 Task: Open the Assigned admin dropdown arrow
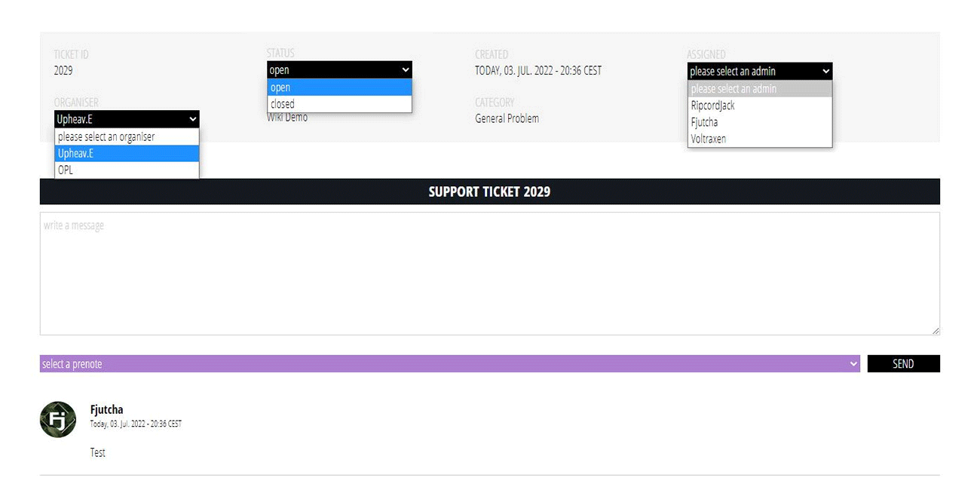pyautogui.click(x=825, y=71)
